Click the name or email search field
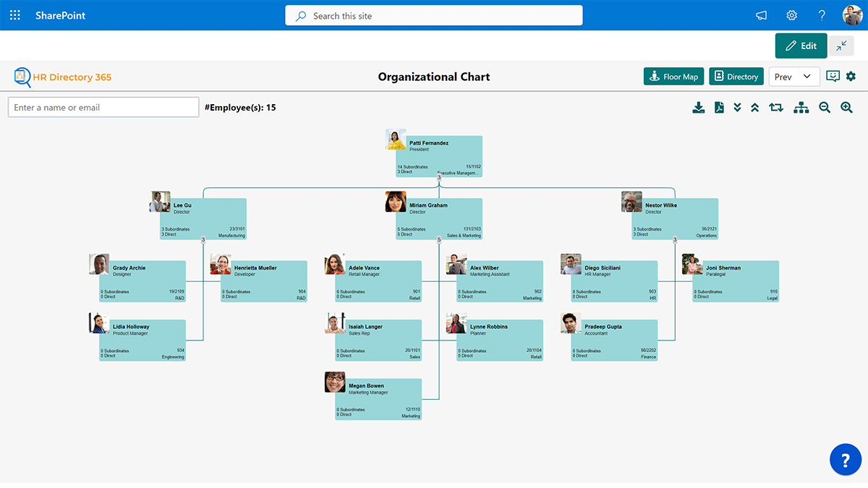 coord(103,106)
